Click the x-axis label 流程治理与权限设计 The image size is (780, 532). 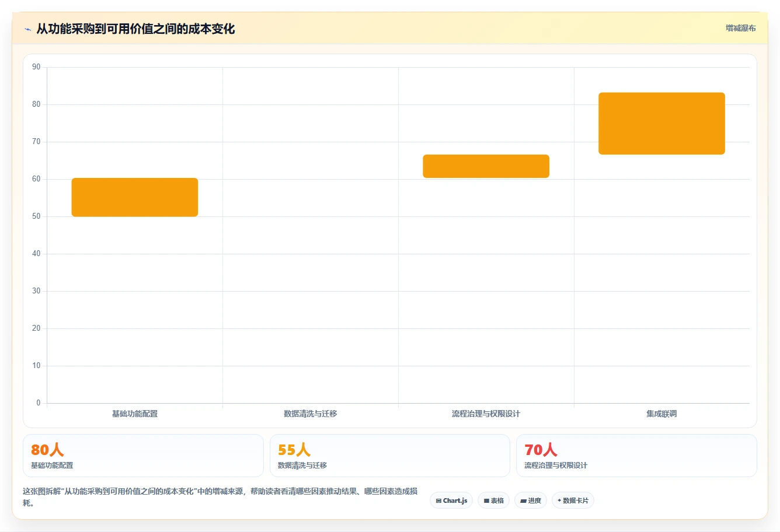coord(486,414)
